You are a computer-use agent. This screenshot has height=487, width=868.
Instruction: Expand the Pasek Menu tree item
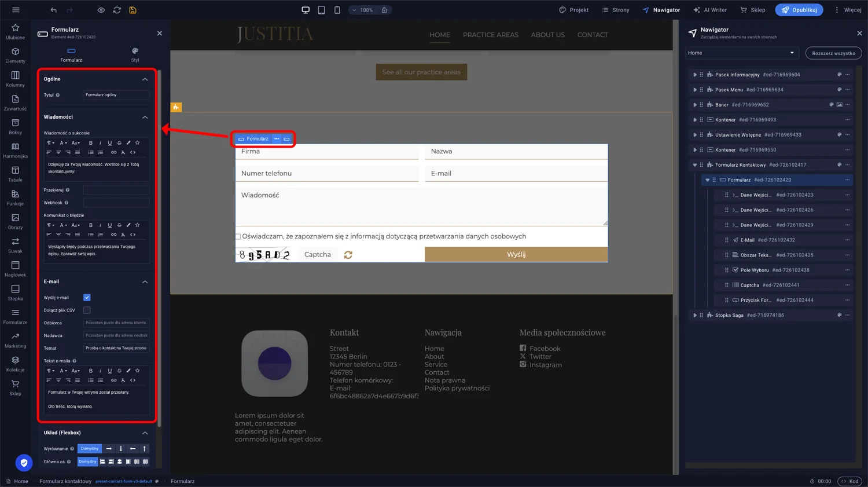[695, 89]
